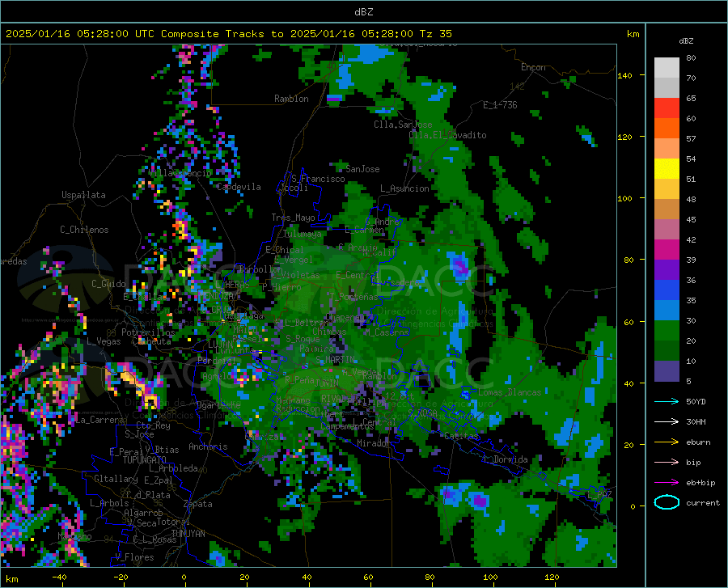Click the 'eb+bip' legend label
The height and width of the screenshot is (588, 728).
coord(700,483)
